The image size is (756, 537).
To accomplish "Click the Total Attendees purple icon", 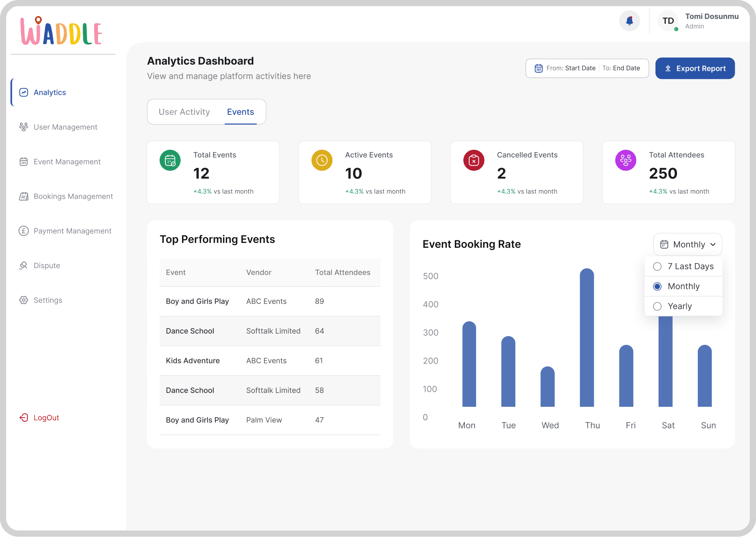I will pyautogui.click(x=626, y=160).
